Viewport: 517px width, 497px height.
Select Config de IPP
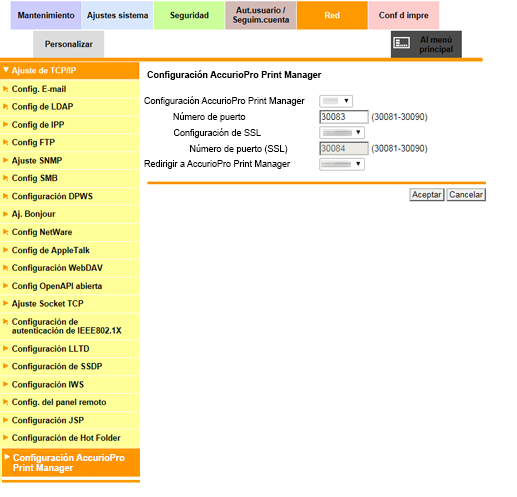tap(70, 125)
